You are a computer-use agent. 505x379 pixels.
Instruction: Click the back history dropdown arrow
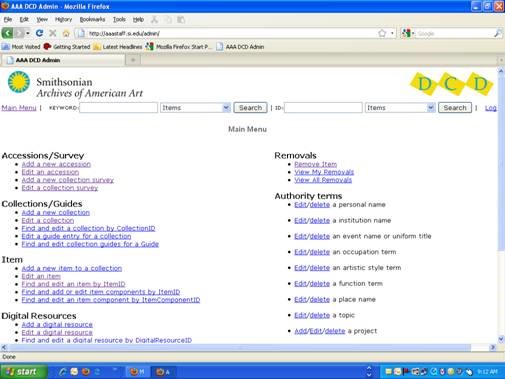[x=28, y=33]
